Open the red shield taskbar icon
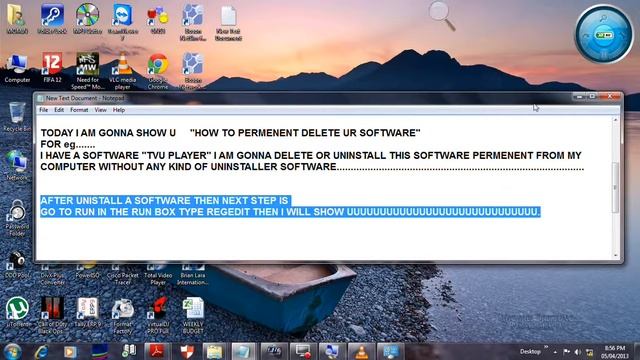Image resolution: width=640 pixels, height=360 pixels. [x=187, y=351]
